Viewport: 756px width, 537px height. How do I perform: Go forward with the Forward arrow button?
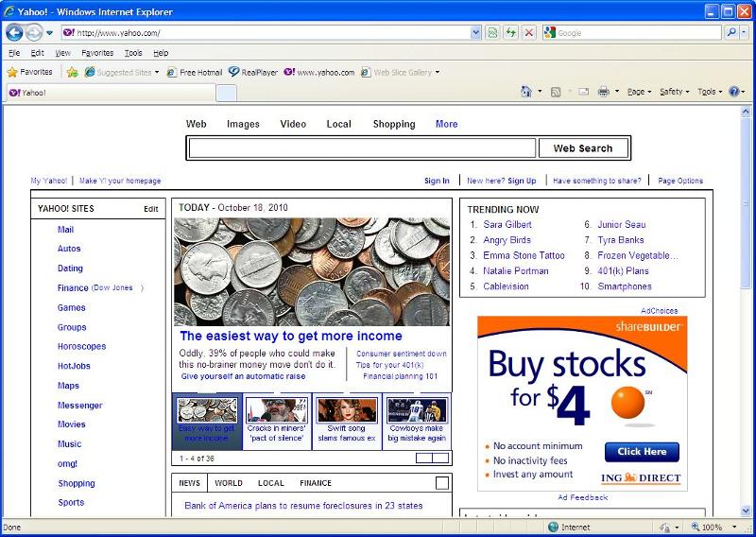tap(34, 33)
